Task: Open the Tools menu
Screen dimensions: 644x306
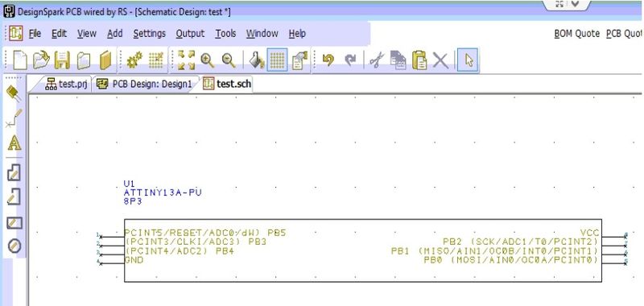Action: pos(225,34)
